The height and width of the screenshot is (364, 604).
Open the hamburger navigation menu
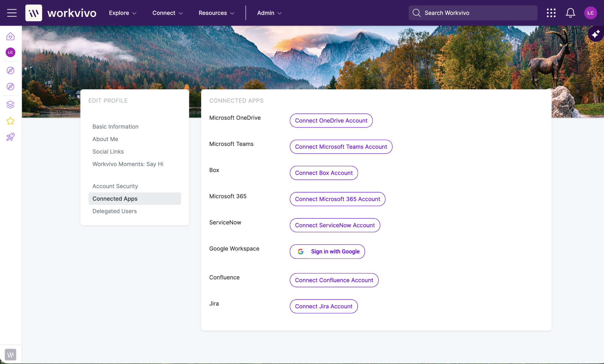point(12,13)
